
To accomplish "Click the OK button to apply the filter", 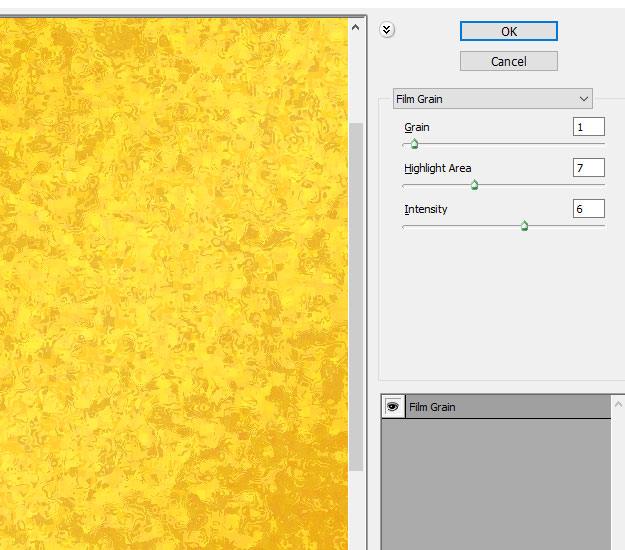I will coord(508,31).
